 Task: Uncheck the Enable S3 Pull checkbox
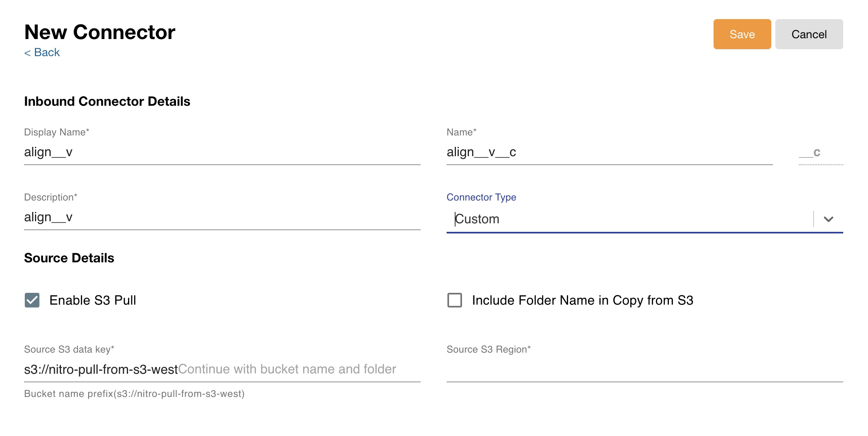[32, 300]
